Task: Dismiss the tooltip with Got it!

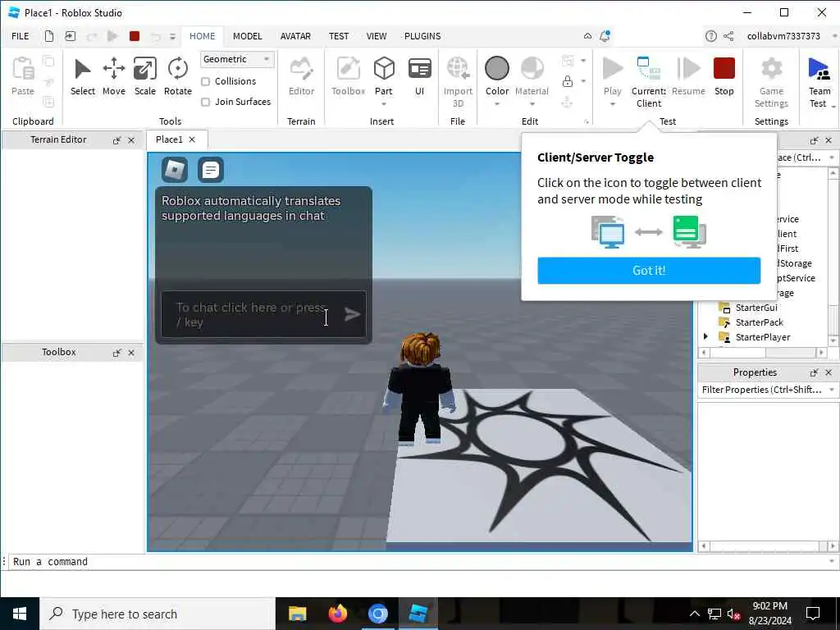Action: 649,271
